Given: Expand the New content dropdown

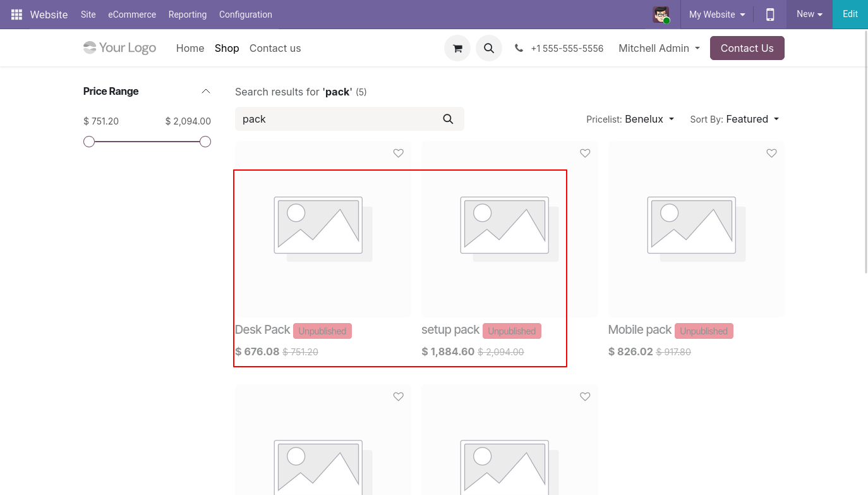Looking at the screenshot, I should [x=809, y=15].
